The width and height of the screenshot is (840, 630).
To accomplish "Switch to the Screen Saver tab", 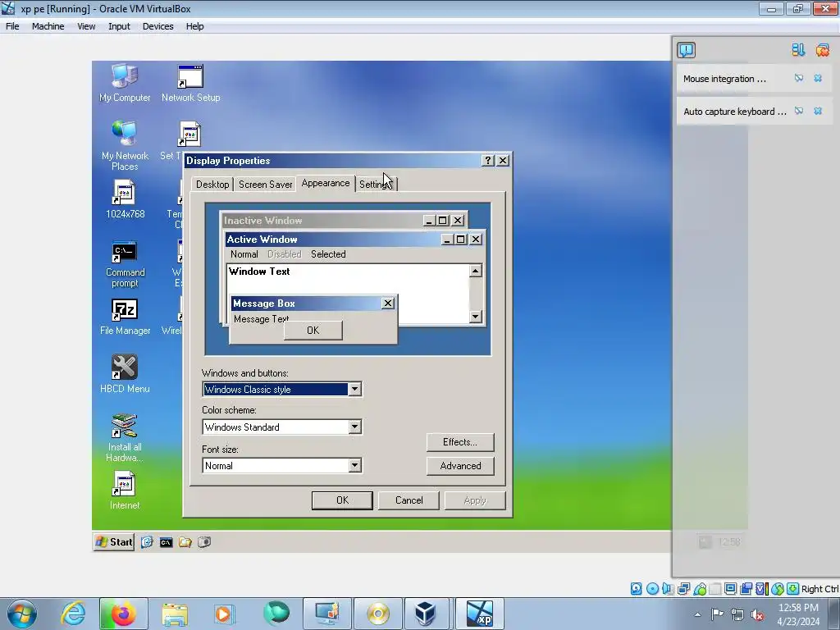I will (x=265, y=185).
